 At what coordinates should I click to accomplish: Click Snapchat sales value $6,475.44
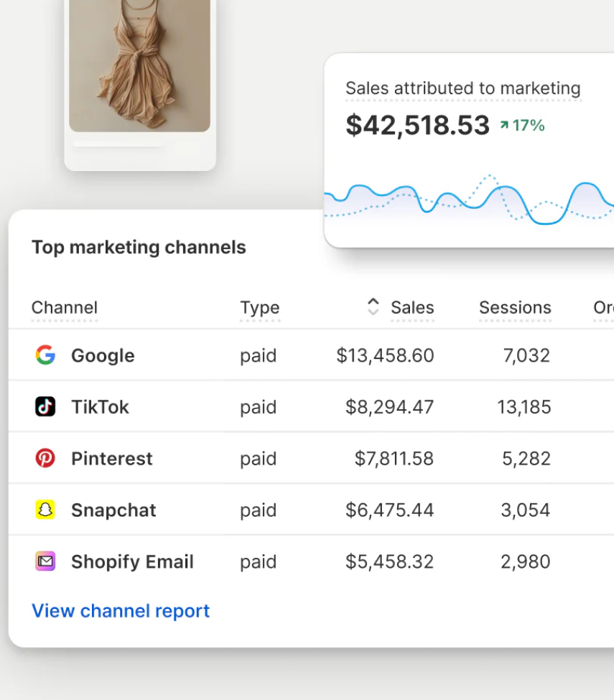pyautogui.click(x=389, y=510)
